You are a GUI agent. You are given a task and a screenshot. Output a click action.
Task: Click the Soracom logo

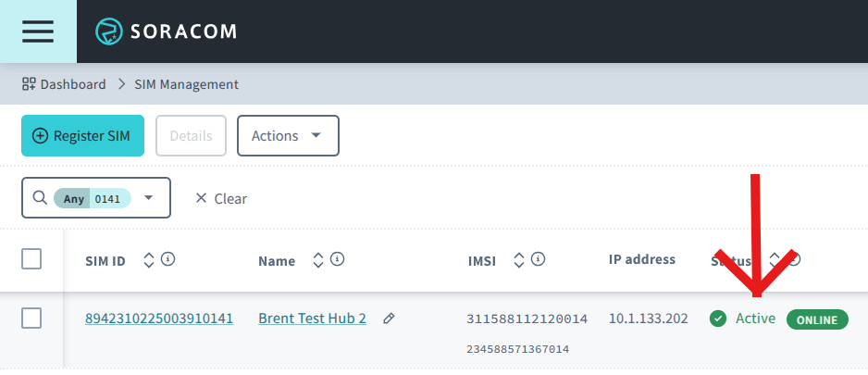click(x=167, y=31)
